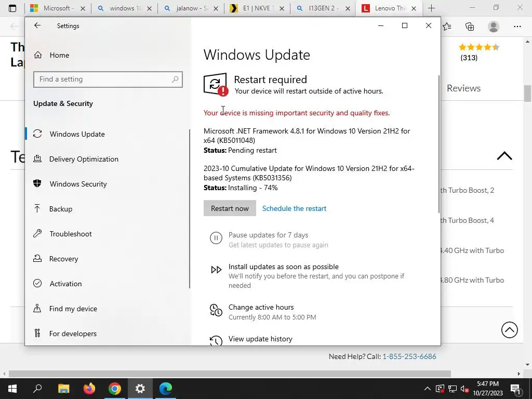532x399 pixels.
Task: Click Schedule the restart link
Action: point(294,208)
